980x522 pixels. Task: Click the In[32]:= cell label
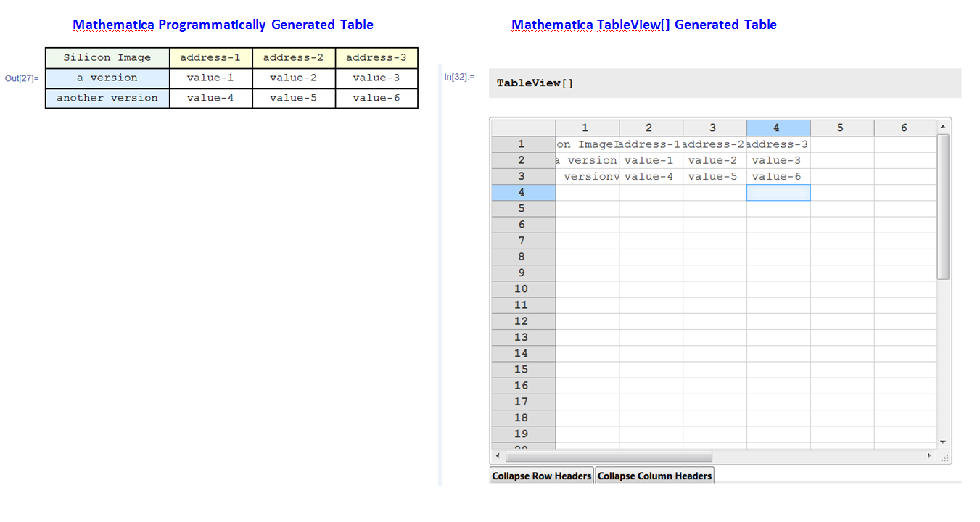pyautogui.click(x=460, y=76)
